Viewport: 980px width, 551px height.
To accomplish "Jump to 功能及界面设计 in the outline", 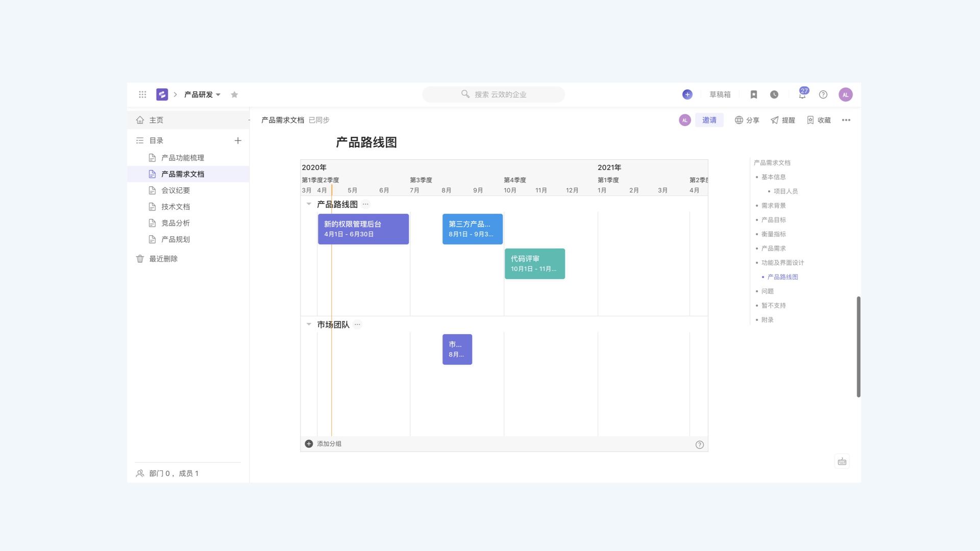I will pos(782,263).
